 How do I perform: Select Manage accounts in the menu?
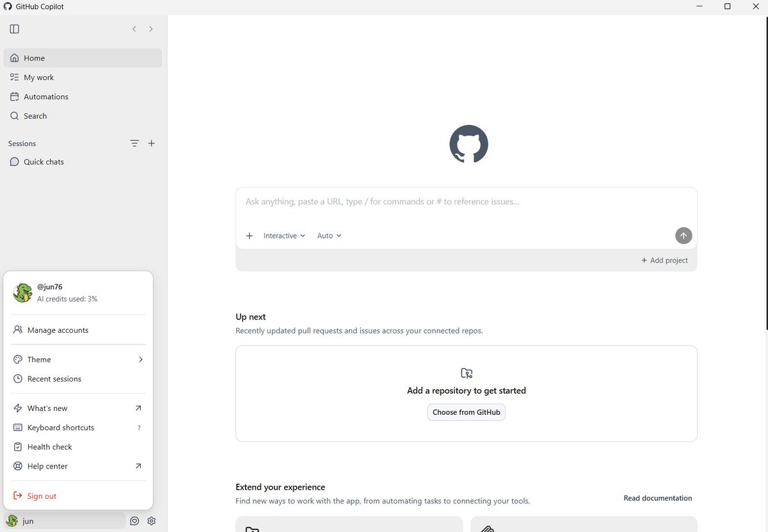[78, 330]
